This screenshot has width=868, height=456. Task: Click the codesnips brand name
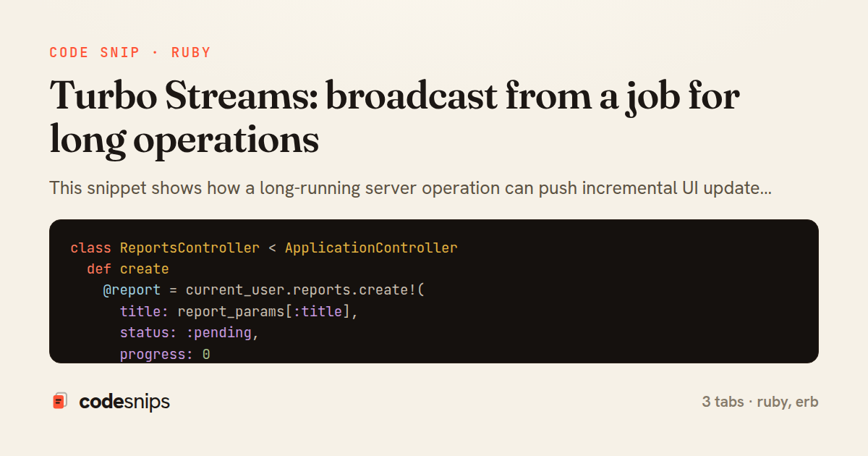pos(124,402)
